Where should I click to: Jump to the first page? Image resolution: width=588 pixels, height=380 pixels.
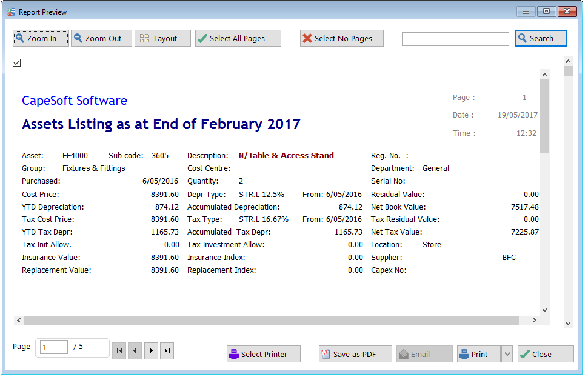[119, 351]
